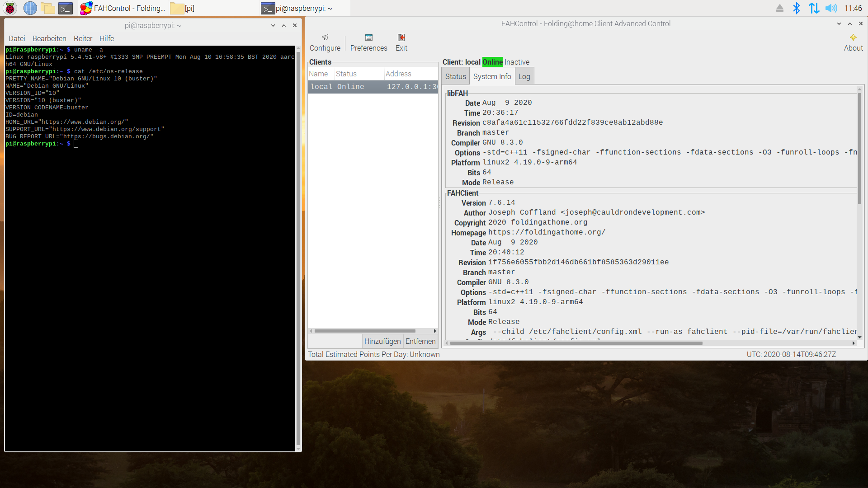Click the Hinzufügen client button
Image resolution: width=868 pixels, height=488 pixels.
tap(382, 341)
